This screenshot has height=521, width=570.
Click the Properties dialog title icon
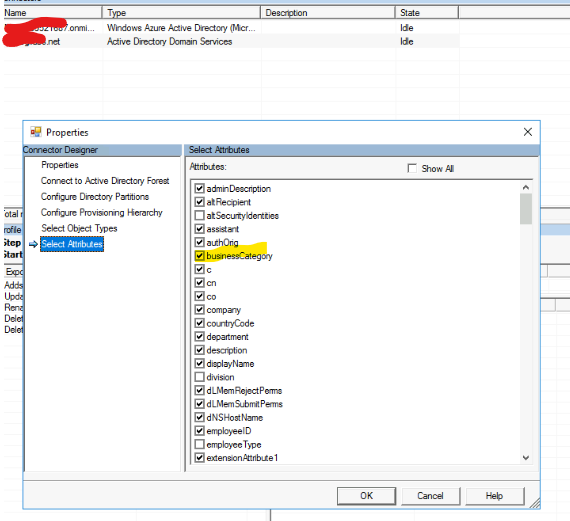click(36, 132)
